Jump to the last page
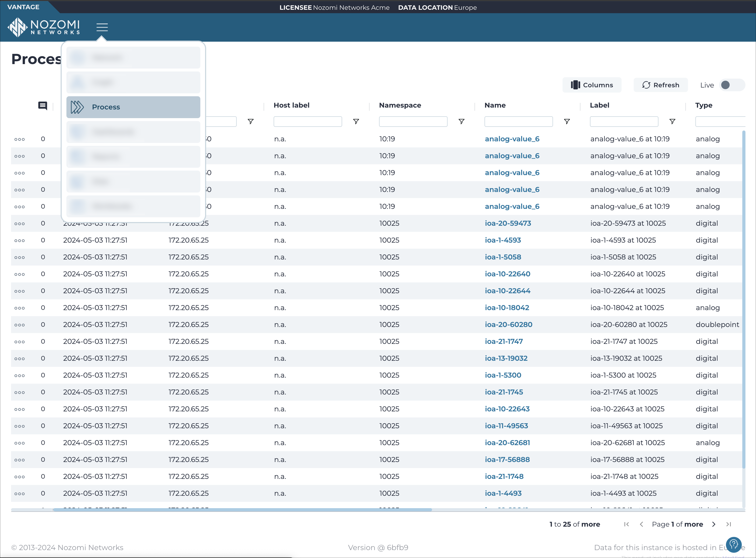 tap(729, 524)
